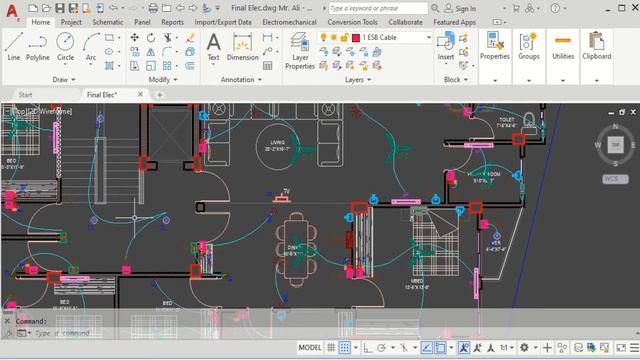Viewport: 640px width, 360px height.
Task: Select the Line drawing tool
Action: (x=14, y=46)
